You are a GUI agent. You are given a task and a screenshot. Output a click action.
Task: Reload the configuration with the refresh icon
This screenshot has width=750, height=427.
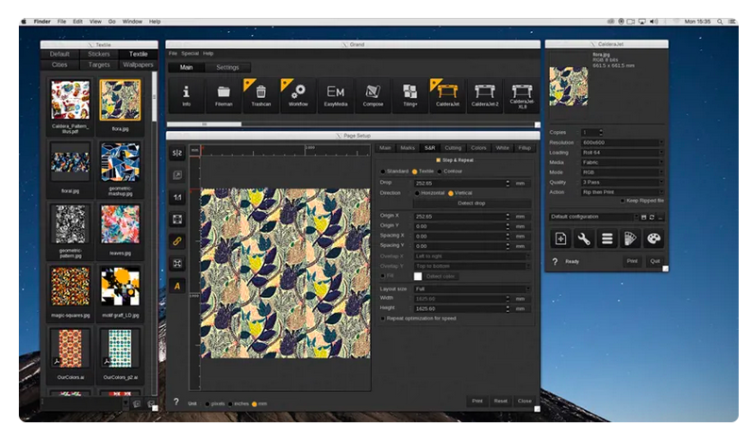651,217
